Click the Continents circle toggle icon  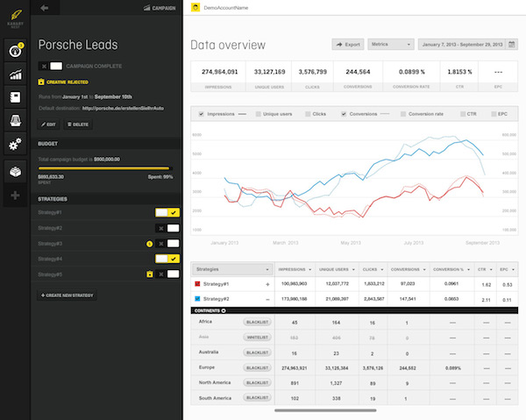[x=224, y=310]
